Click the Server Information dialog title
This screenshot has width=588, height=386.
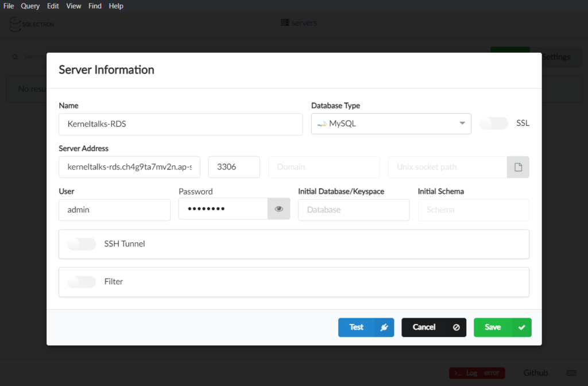pos(106,70)
